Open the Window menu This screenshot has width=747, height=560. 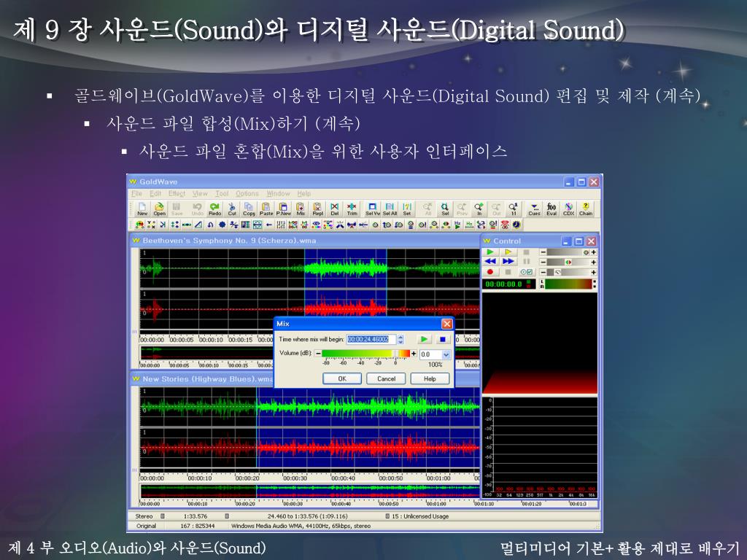pyautogui.click(x=278, y=193)
